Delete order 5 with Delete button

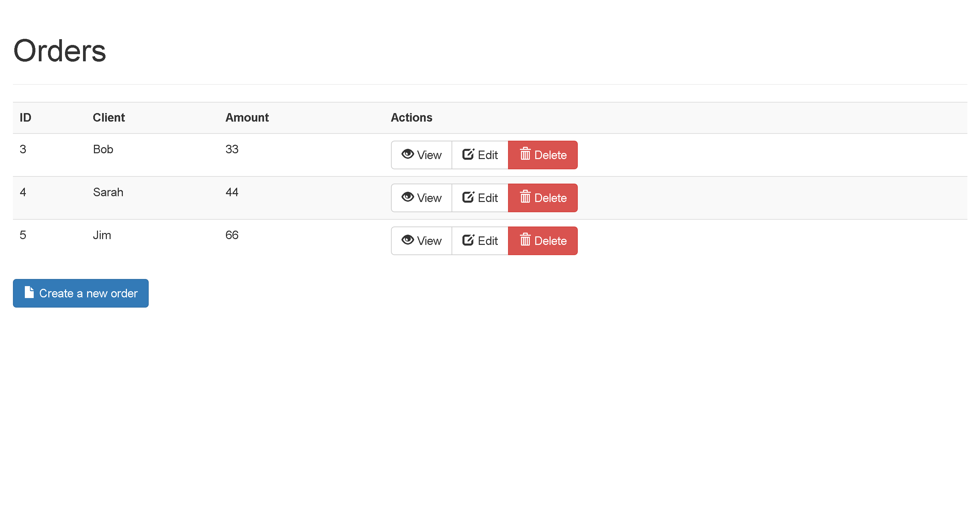(x=542, y=241)
